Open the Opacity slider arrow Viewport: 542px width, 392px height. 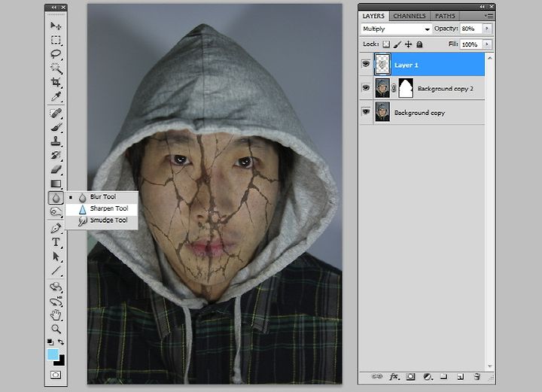tap(487, 29)
